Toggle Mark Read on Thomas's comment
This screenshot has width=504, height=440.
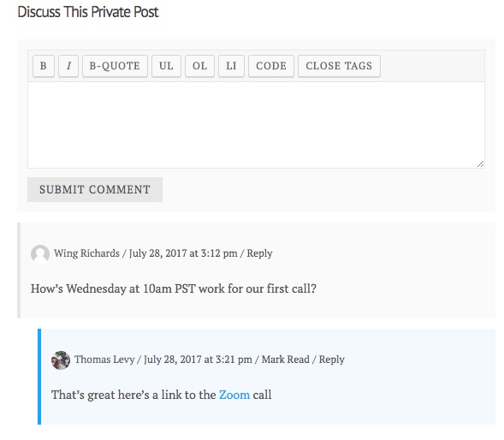tap(286, 360)
